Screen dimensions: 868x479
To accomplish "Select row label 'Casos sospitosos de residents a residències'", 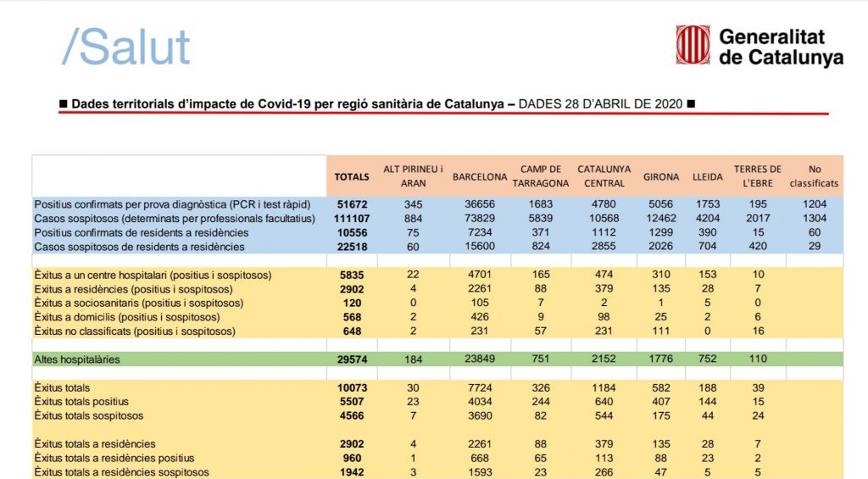I will tap(139, 247).
